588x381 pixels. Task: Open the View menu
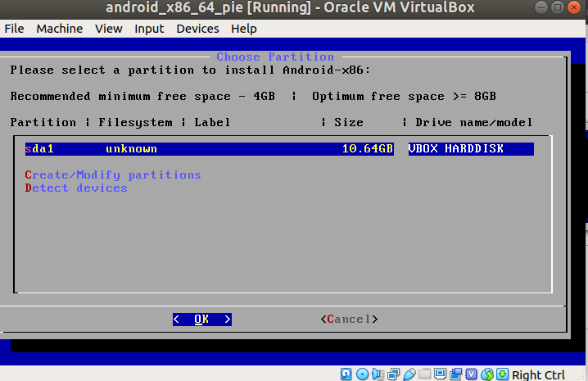pyautogui.click(x=108, y=29)
